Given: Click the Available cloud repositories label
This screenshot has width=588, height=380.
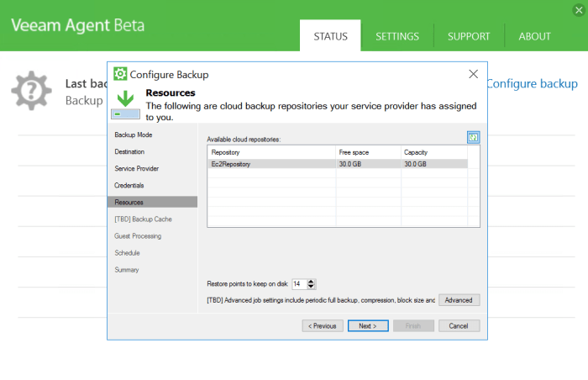Looking at the screenshot, I should click(x=244, y=140).
